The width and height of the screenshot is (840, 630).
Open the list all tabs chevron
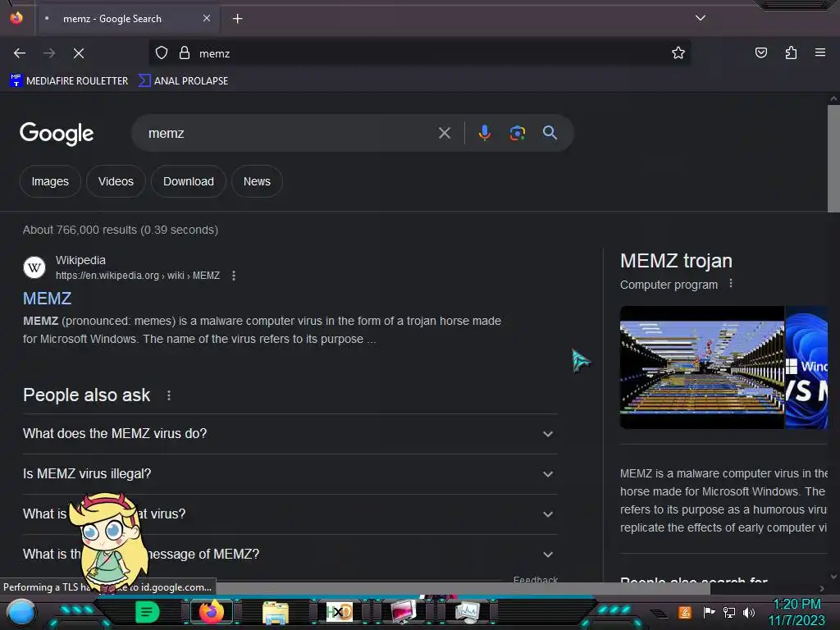pyautogui.click(x=701, y=18)
